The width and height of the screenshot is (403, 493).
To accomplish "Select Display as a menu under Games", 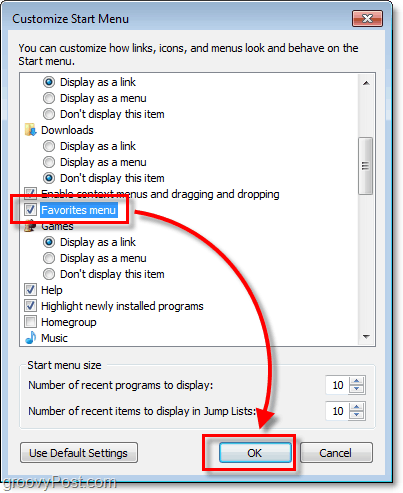I will pyautogui.click(x=49, y=258).
